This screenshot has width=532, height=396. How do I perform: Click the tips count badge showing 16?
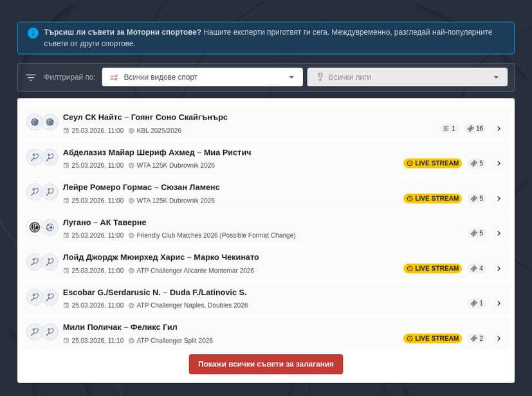coord(475,129)
